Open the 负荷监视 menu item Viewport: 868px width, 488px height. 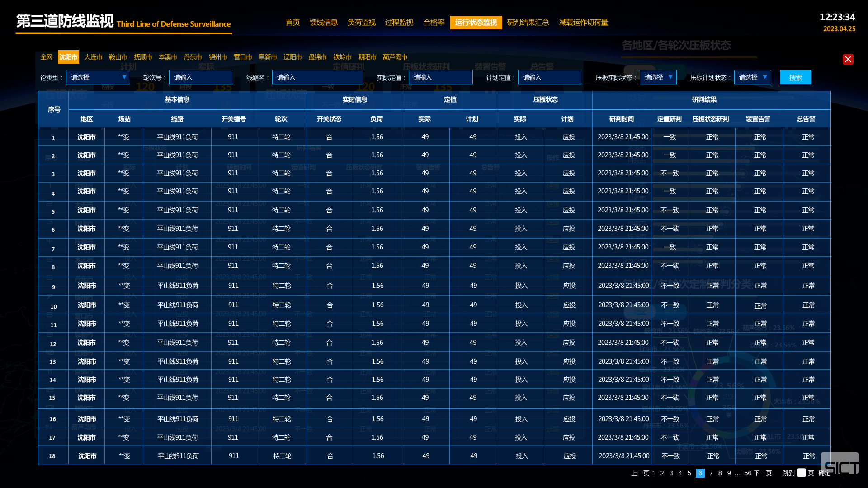361,23
